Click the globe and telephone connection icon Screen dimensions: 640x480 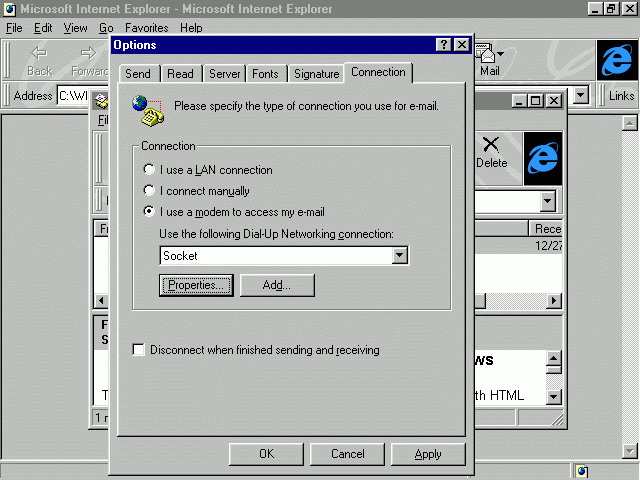[148, 110]
